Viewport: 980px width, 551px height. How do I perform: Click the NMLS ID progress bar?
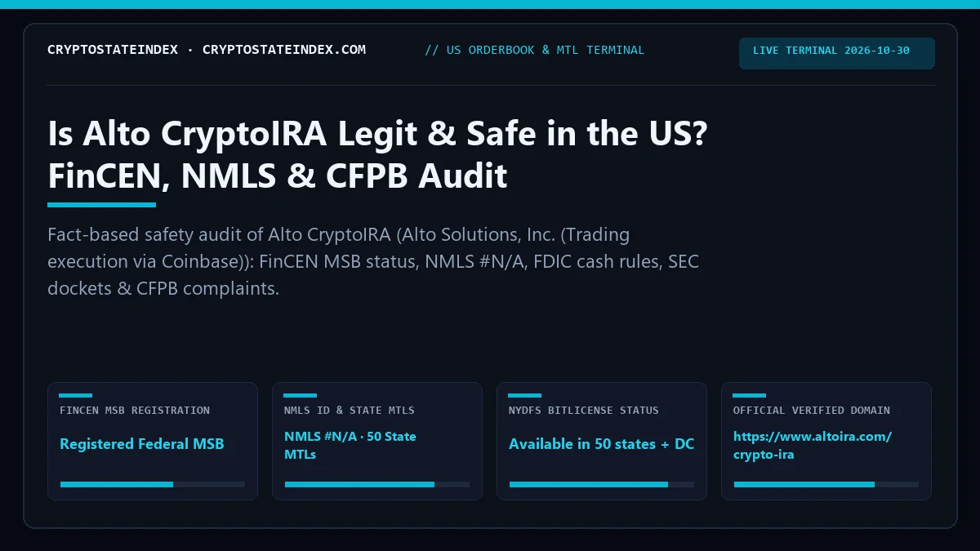click(377, 484)
